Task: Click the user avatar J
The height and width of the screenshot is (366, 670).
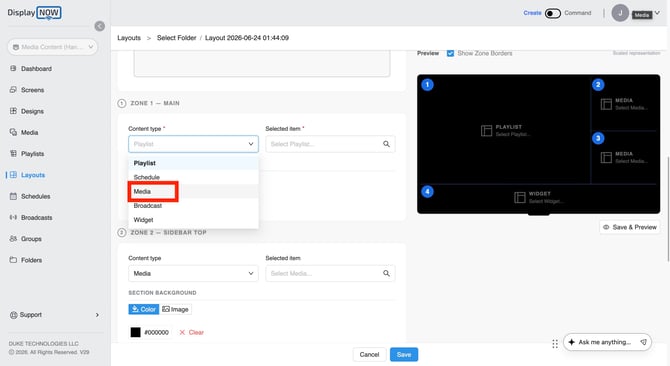Action: click(x=620, y=13)
